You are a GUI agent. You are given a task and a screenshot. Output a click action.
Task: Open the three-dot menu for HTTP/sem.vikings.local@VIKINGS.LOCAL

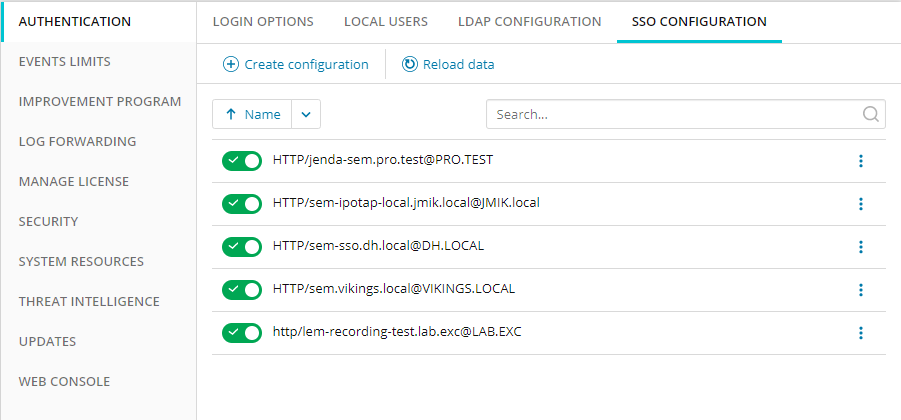point(861,290)
